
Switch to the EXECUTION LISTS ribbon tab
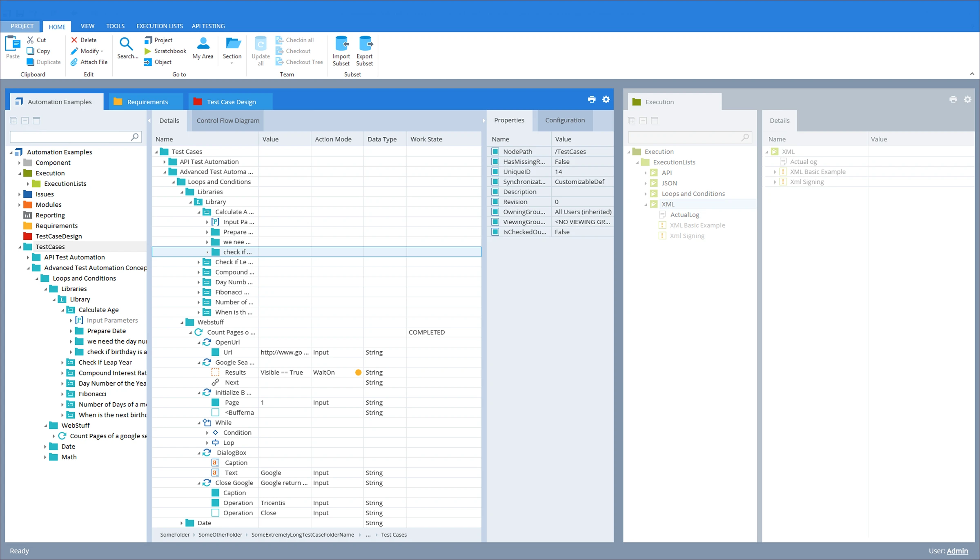(159, 26)
